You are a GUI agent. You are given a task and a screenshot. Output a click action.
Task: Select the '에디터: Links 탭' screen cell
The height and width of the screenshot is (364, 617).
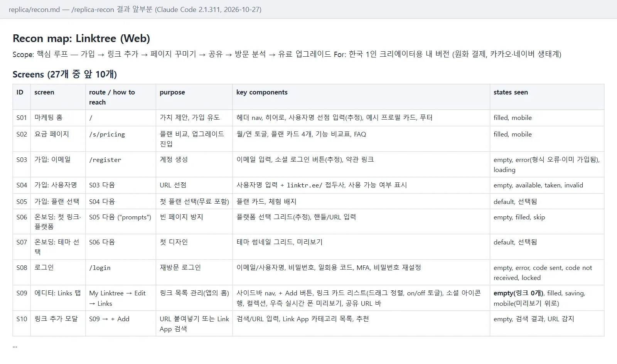(58, 298)
